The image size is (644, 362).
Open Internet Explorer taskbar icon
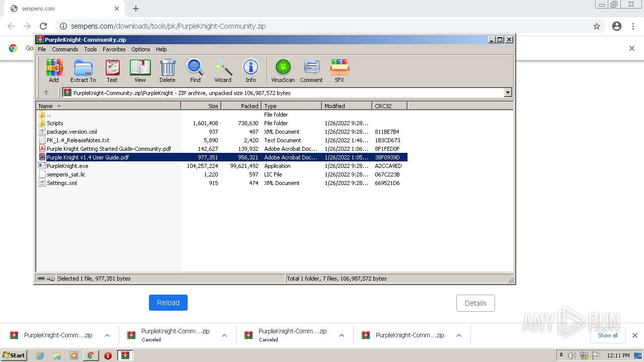[40, 355]
